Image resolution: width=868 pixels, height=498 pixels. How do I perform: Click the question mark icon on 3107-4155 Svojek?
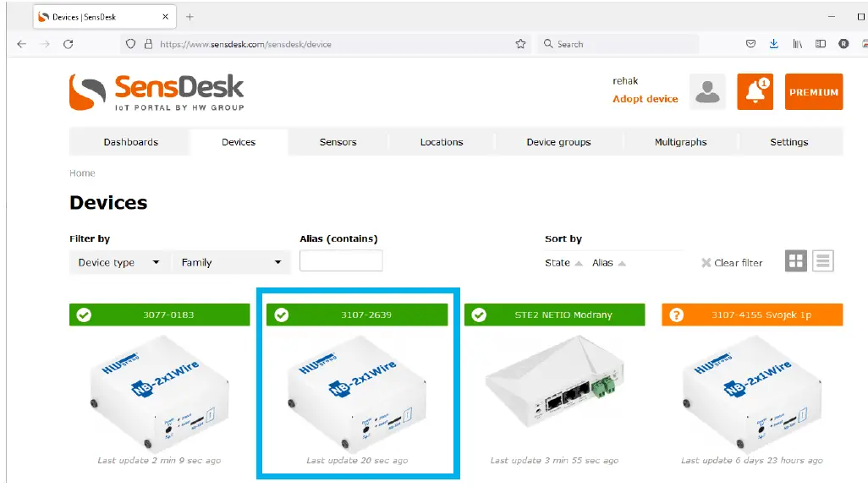click(677, 315)
